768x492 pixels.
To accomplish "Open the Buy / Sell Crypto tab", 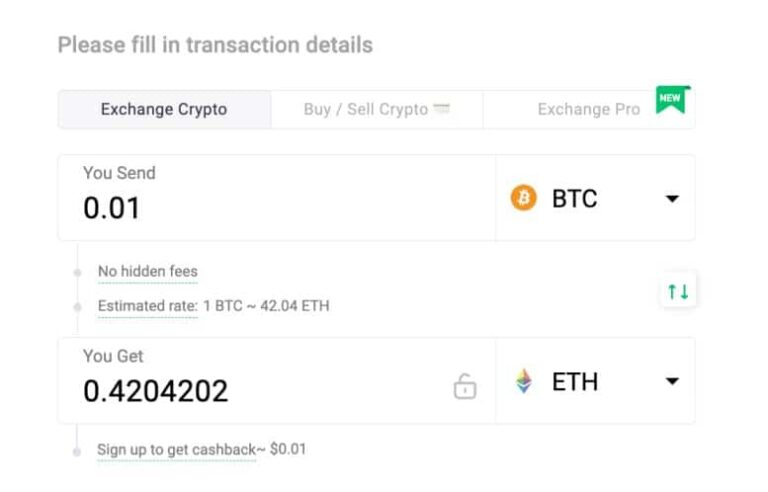I will [x=366, y=109].
